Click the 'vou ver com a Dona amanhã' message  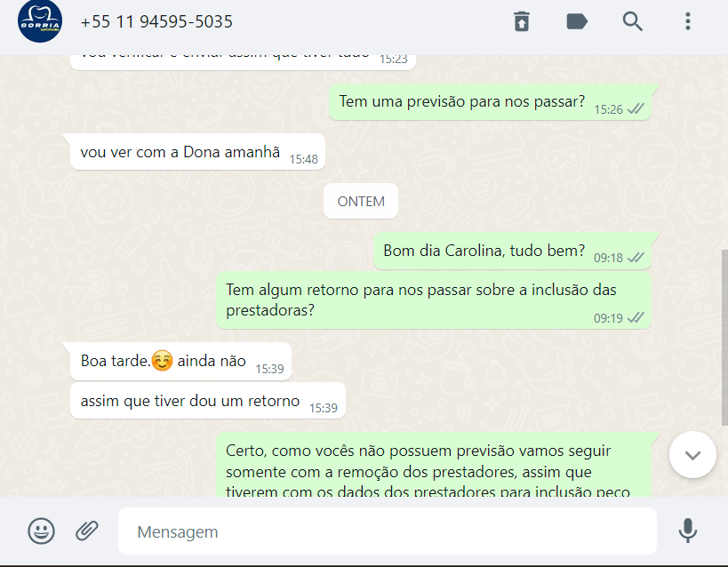[x=197, y=152]
